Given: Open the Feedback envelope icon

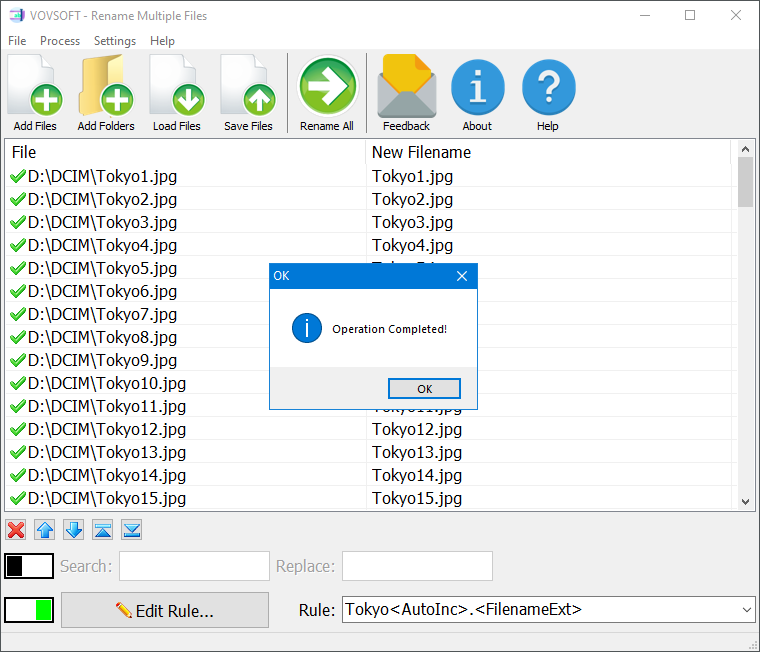Looking at the screenshot, I should pos(406,92).
